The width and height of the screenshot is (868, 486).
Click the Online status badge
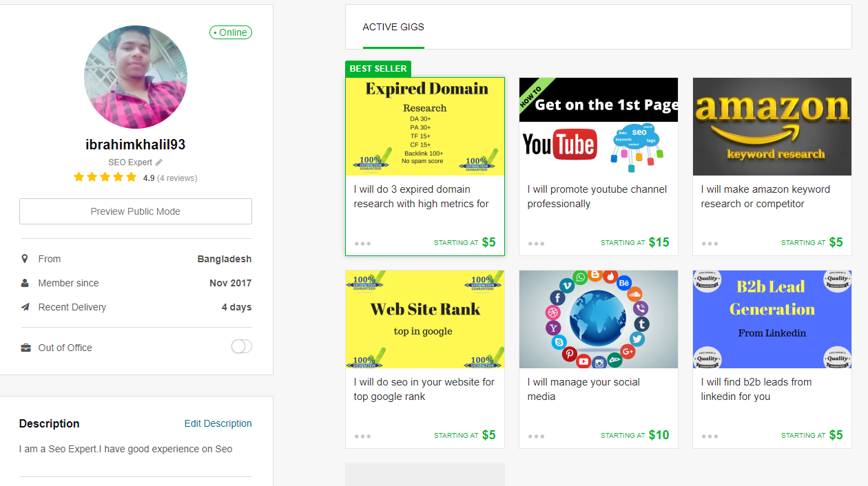pos(231,32)
